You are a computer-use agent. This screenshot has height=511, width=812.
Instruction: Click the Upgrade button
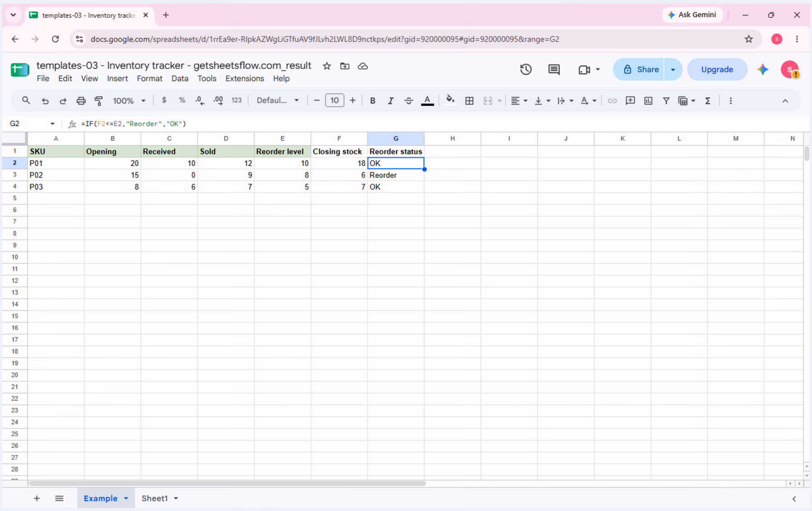coord(717,70)
